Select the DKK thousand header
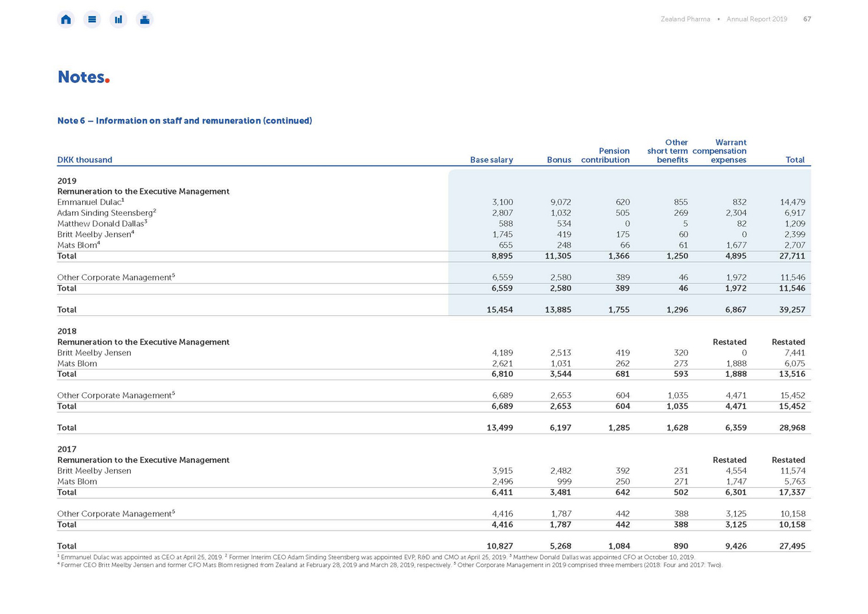The image size is (868, 614). tap(85, 160)
